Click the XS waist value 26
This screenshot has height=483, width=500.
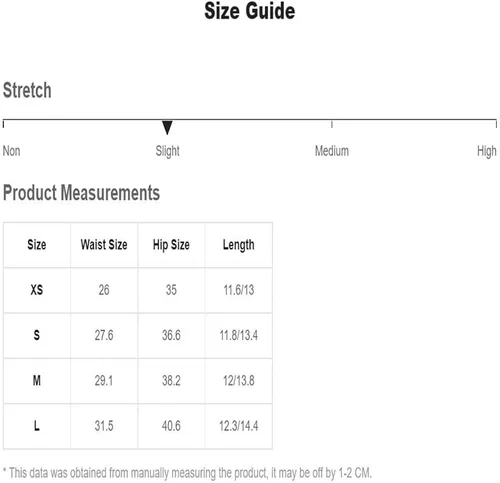[104, 290]
